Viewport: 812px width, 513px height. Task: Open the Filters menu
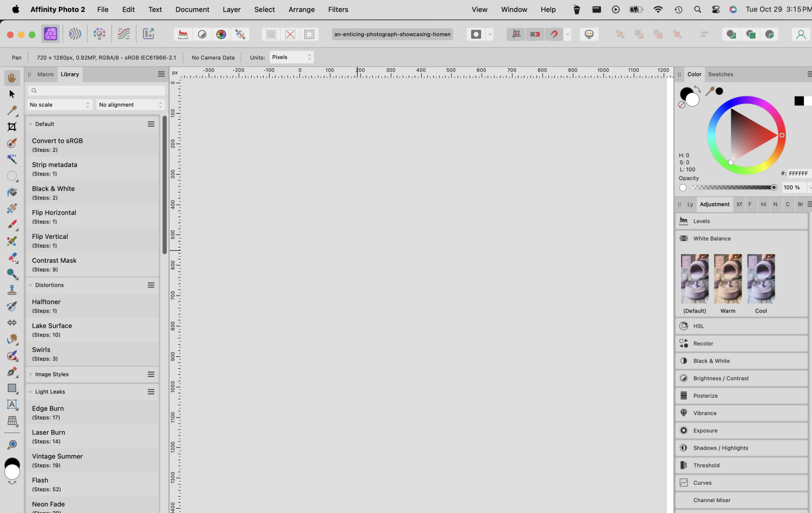click(338, 9)
